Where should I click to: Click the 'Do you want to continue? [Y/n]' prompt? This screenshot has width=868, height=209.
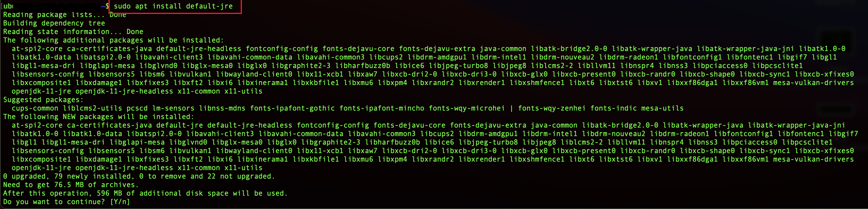(x=66, y=202)
